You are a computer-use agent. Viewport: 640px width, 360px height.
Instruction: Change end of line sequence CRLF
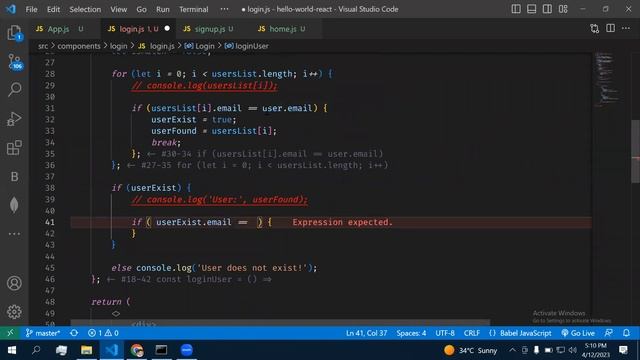(x=472, y=333)
